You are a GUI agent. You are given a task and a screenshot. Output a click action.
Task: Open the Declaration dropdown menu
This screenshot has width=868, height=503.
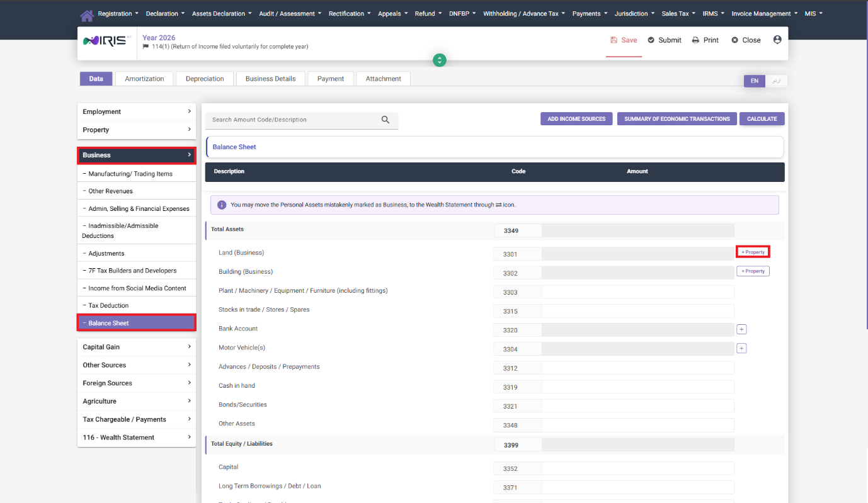click(x=165, y=13)
